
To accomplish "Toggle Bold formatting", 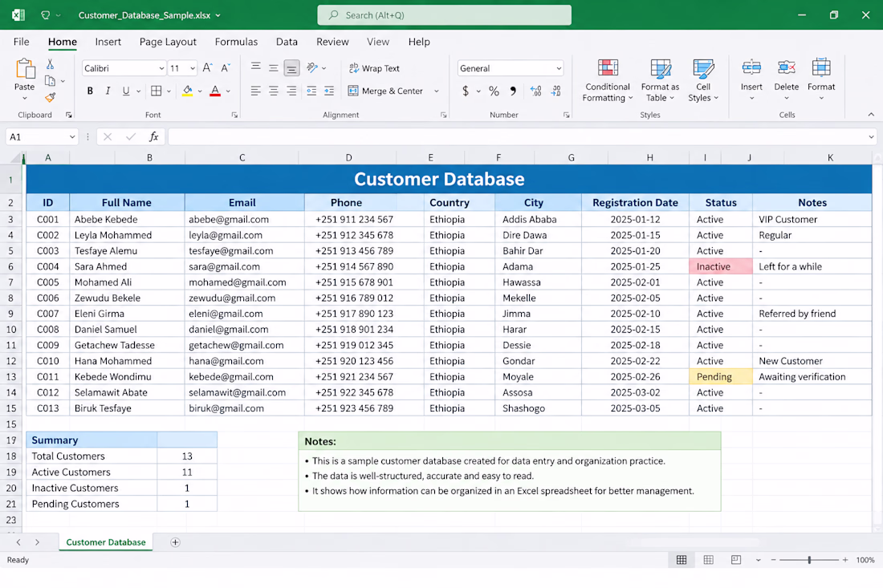I will coord(90,91).
